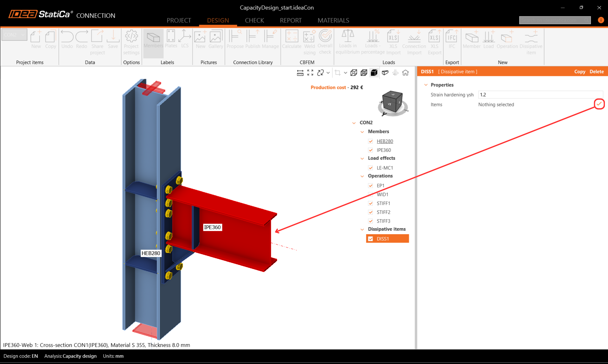Viewport: 608px width, 364px height.
Task: Collapse the Operations tree group
Action: [x=362, y=176]
